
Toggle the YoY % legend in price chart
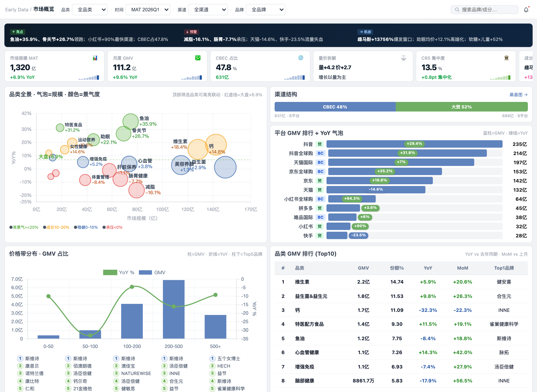(119, 272)
